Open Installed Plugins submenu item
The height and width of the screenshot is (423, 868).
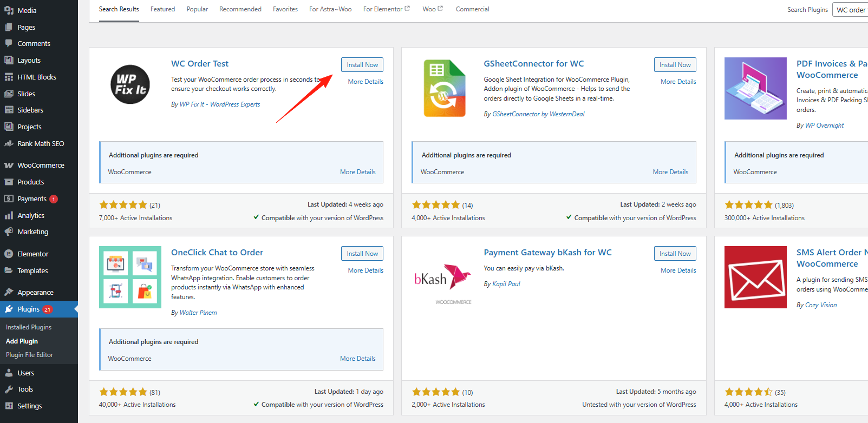coord(29,327)
